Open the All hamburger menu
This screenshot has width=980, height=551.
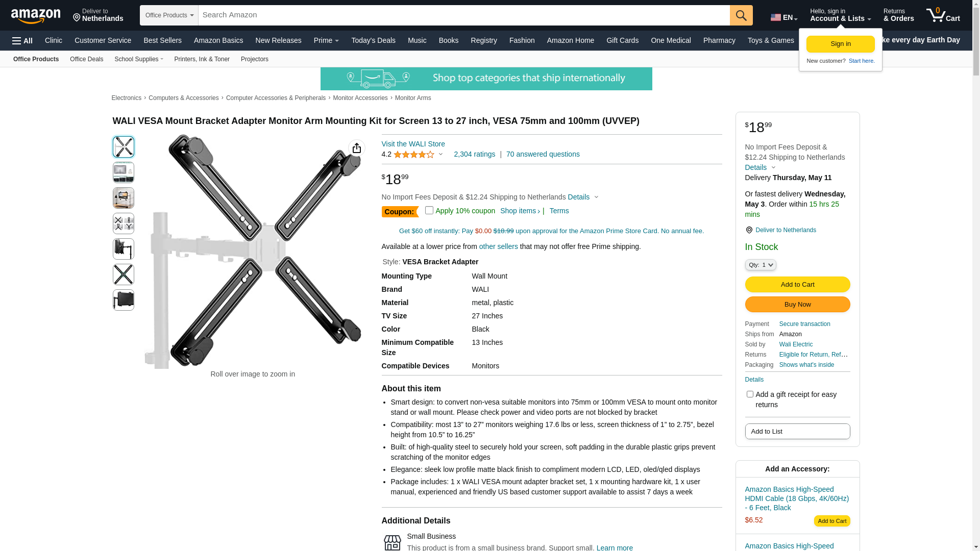coord(22,41)
